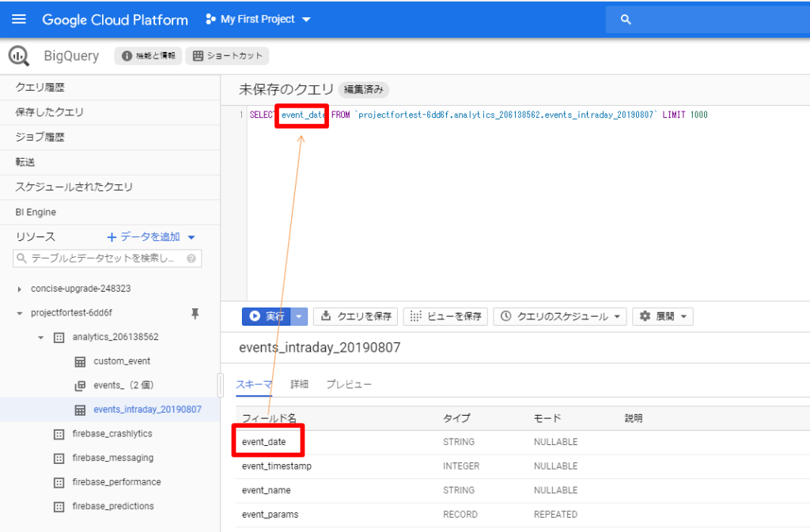Open the hamburger navigation menu
The width and height of the screenshot is (810, 532).
19,19
